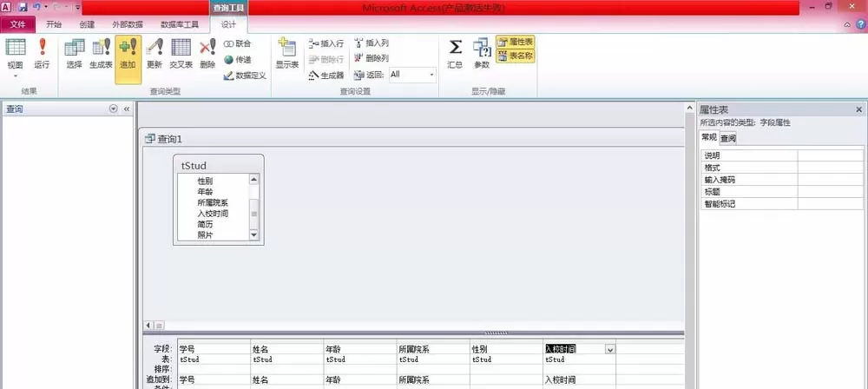Image resolution: width=868 pixels, height=389 pixels.
Task: Switch to Design (设计) tab
Action: [x=228, y=24]
